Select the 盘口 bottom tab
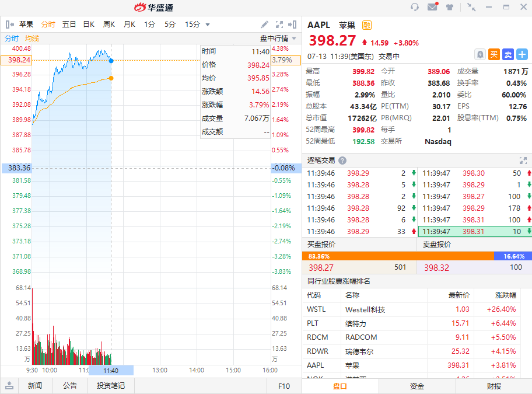Image resolution: width=532 pixels, height=394 pixels. click(340, 386)
